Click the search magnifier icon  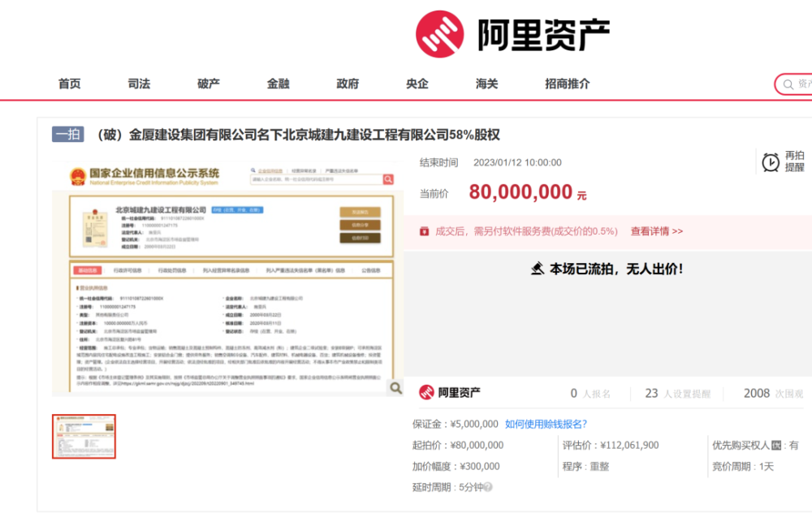[788, 84]
